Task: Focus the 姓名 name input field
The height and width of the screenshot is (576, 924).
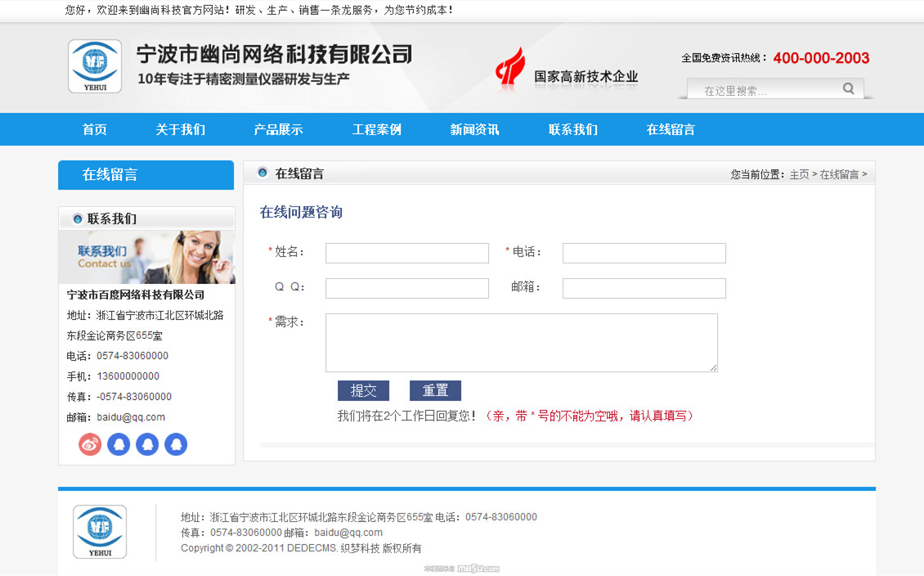Action: pyautogui.click(x=406, y=253)
